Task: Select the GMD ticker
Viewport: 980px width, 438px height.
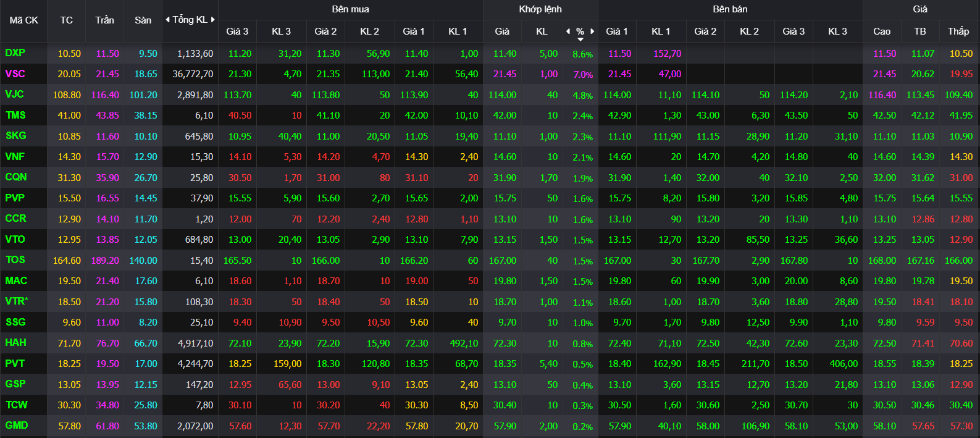Action: pyautogui.click(x=16, y=426)
